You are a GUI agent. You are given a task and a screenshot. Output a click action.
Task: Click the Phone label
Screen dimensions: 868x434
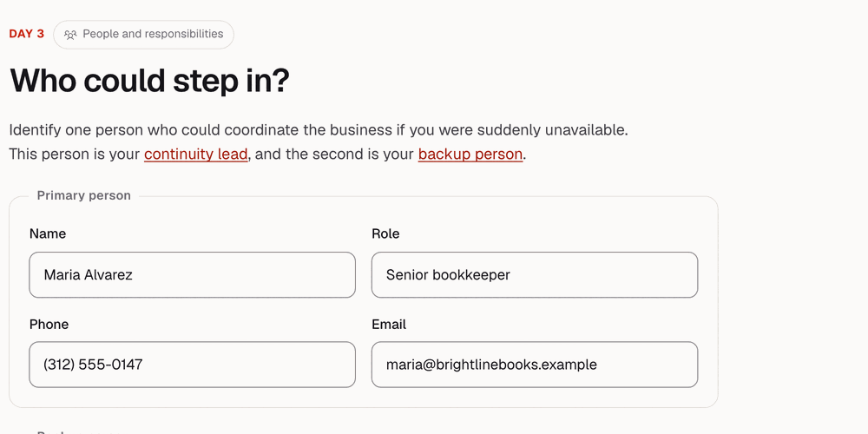49,325
